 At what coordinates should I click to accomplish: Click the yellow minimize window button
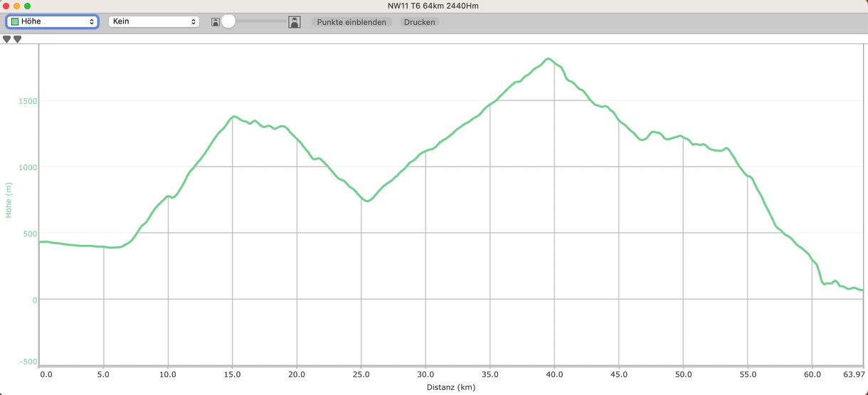(17, 6)
